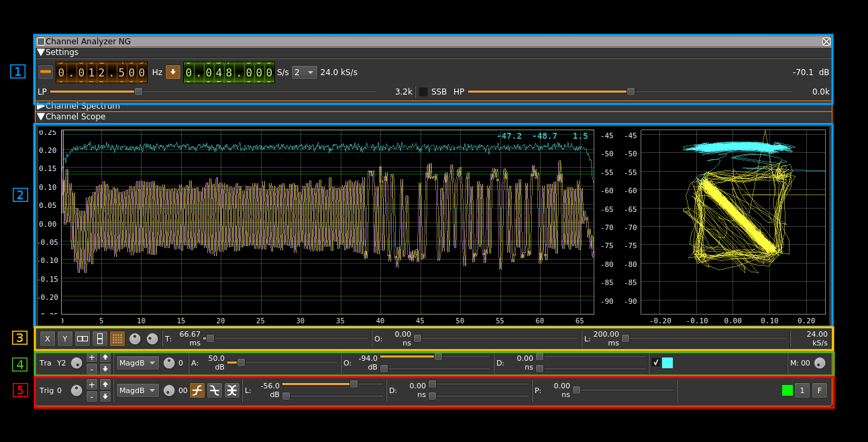Move trigger up with Trig up arrow

[105, 384]
